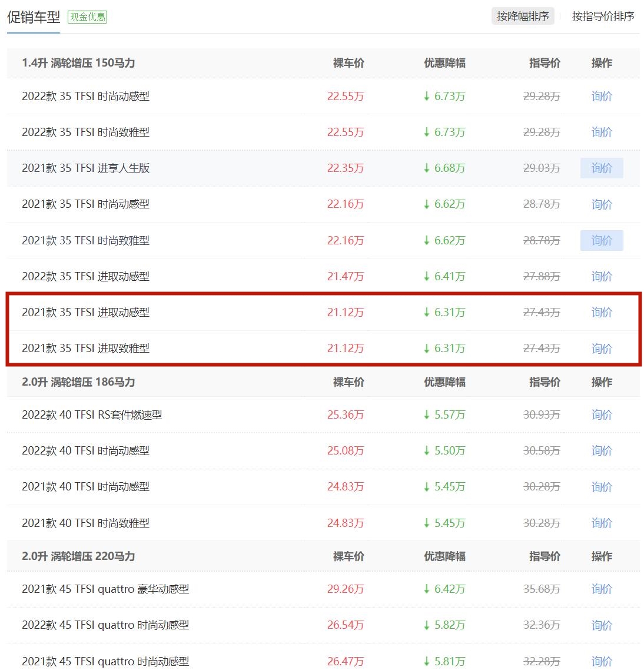Click the 现金优惠 cash discount badge
Image resolution: width=644 pixels, height=670 pixels.
87,17
